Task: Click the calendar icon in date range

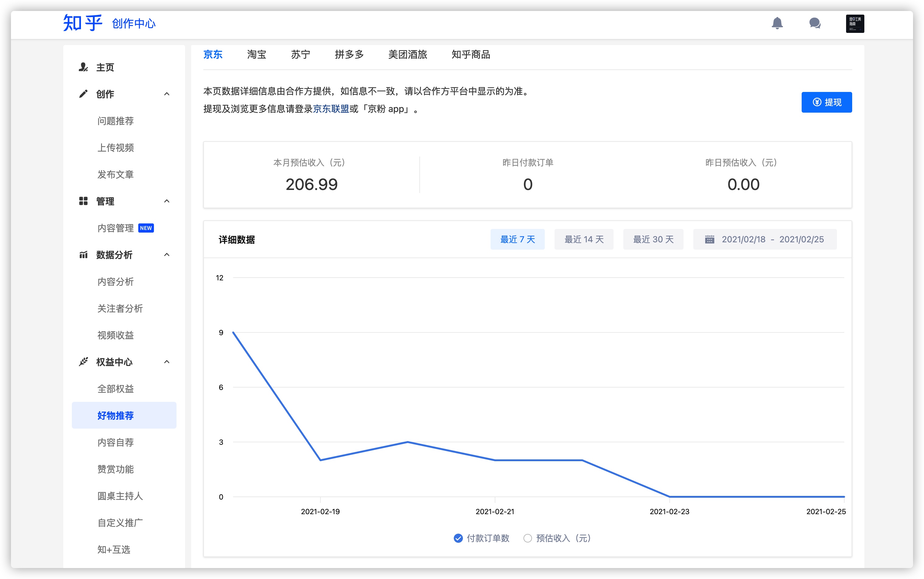Action: [709, 239]
